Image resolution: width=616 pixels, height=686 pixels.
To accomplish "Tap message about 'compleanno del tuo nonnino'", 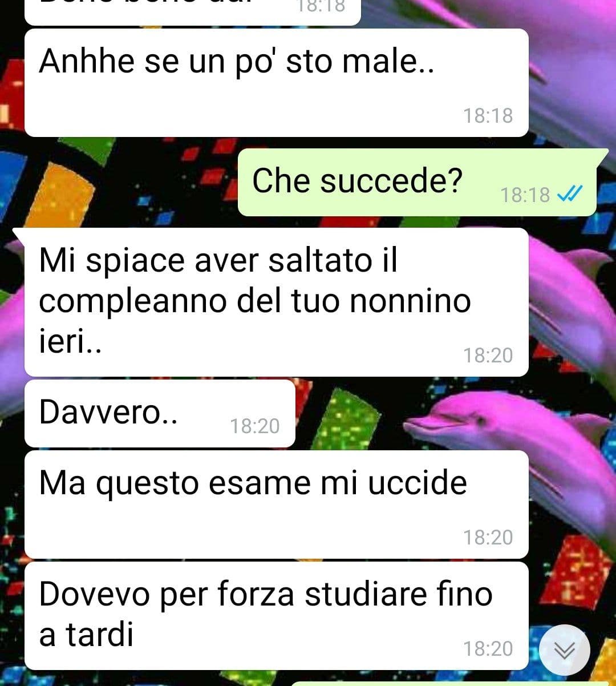I will [277, 302].
